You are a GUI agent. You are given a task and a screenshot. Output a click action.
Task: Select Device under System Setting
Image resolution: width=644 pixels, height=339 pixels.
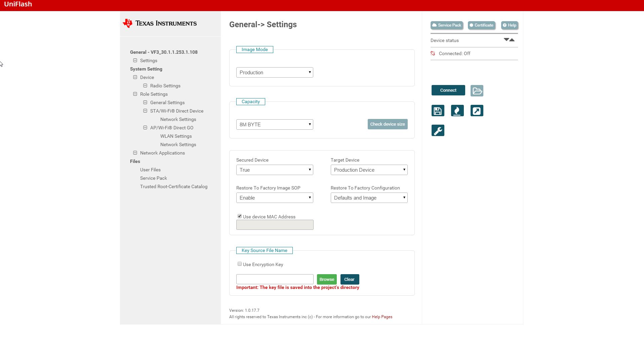147,77
